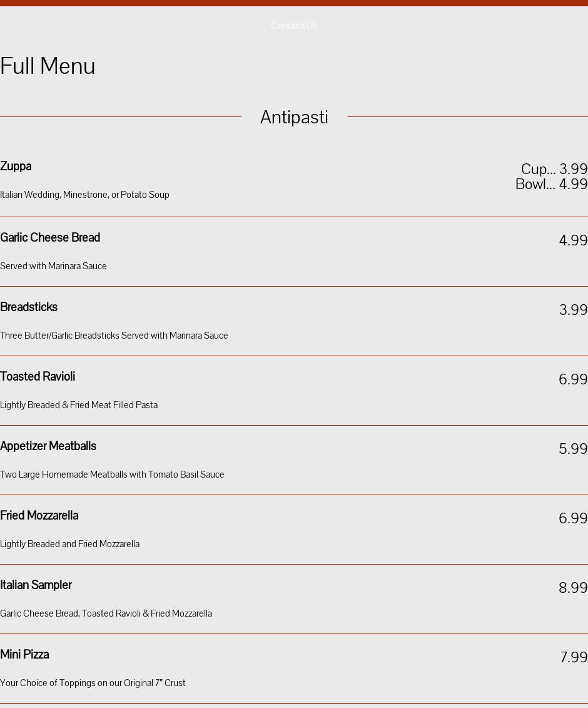Screen dimensions: 588x708
Task: Click the Mini Pizza item title
Action: coord(24,655)
